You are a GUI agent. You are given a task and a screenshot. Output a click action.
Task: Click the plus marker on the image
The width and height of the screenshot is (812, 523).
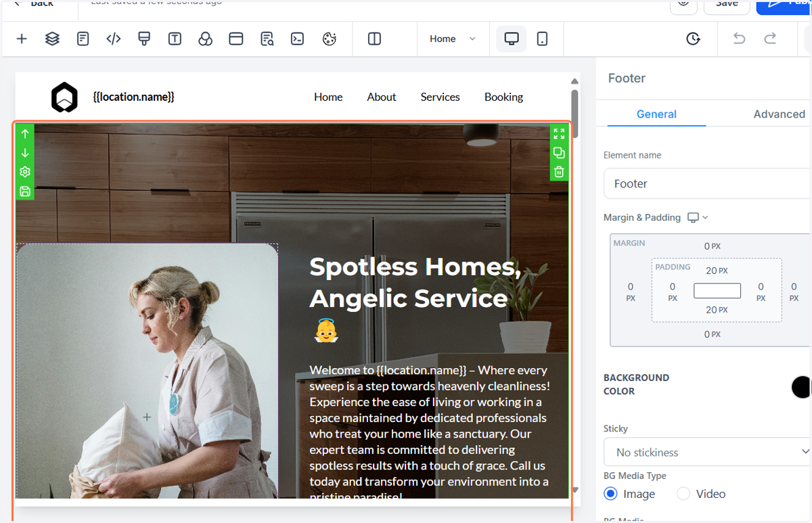(147, 417)
